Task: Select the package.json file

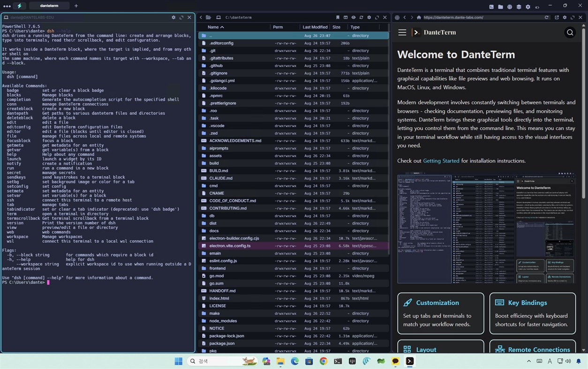Action: point(294,343)
